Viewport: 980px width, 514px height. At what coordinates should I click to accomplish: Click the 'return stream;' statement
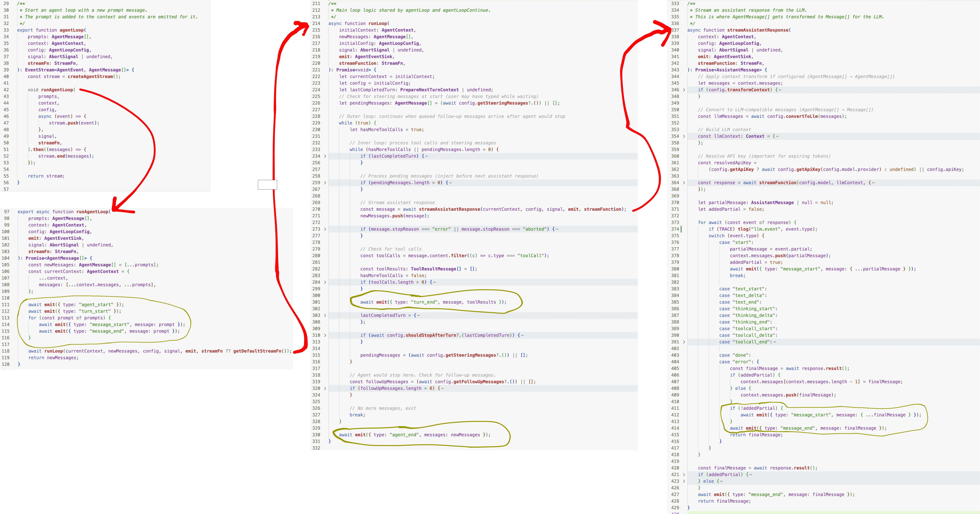[x=46, y=176]
